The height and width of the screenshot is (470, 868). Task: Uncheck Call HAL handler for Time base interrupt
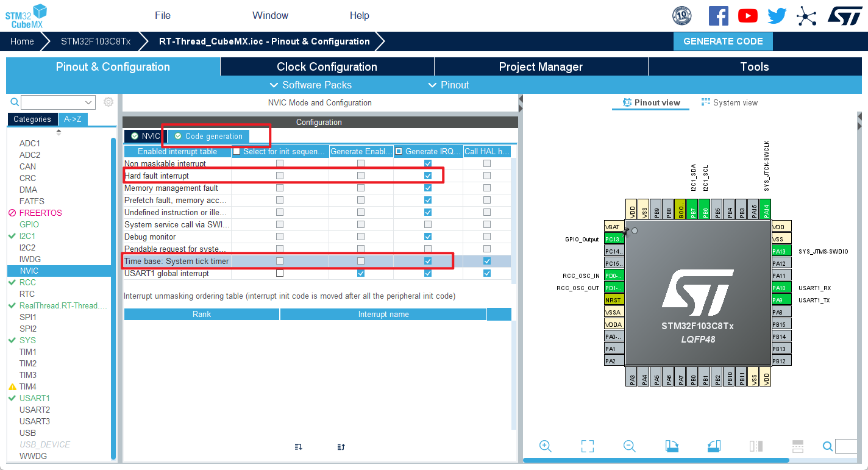486,260
